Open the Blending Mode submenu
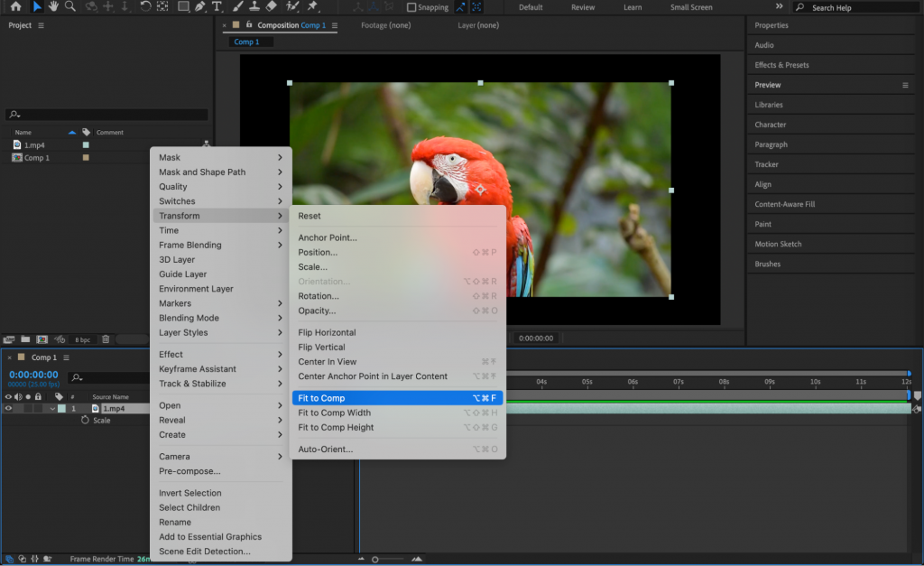 click(x=191, y=317)
